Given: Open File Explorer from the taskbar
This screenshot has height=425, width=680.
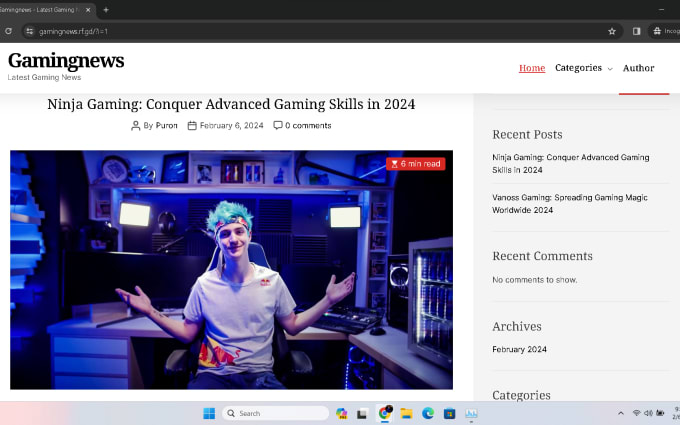Looking at the screenshot, I should (406, 413).
